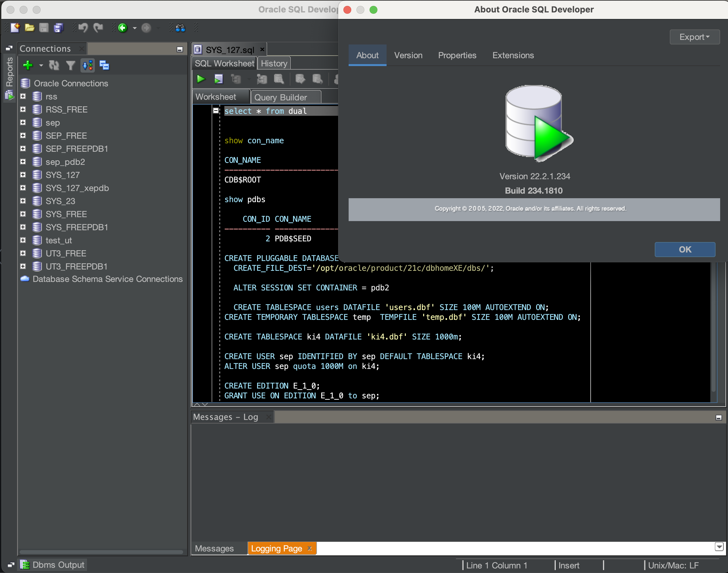The image size is (728, 573).
Task: Open the Dbms Output panel button
Action: [53, 564]
